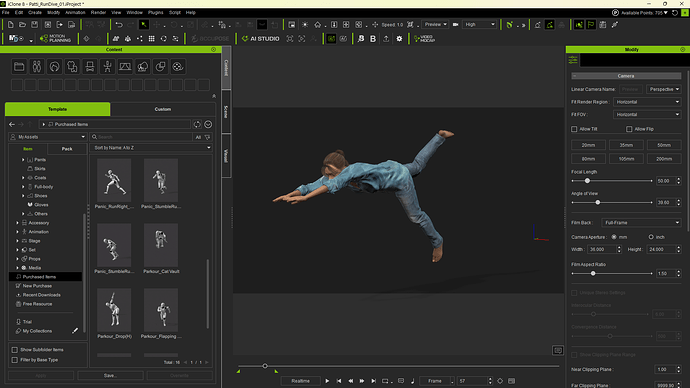Jump to the first frame
The width and height of the screenshot is (690, 388).
(339, 381)
